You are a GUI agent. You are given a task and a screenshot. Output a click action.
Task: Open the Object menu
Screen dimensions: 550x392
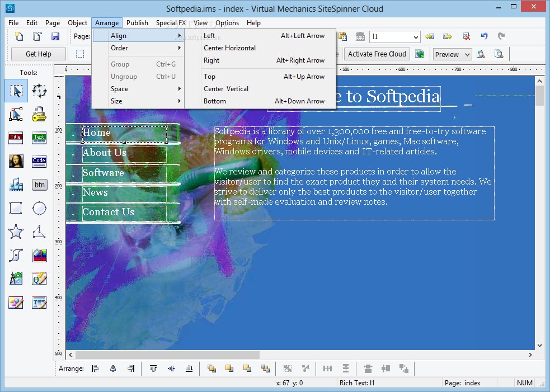coord(78,23)
